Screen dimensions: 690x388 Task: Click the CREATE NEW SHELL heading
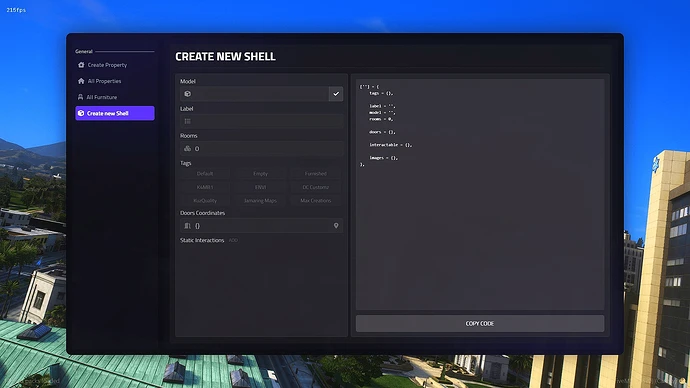point(225,56)
